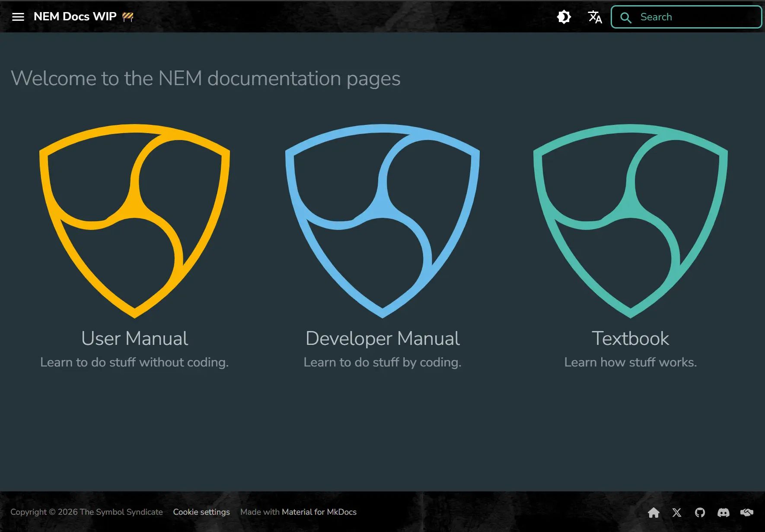The height and width of the screenshot is (532, 765).
Task: Go to the Developer Manual section
Action: tap(382, 338)
